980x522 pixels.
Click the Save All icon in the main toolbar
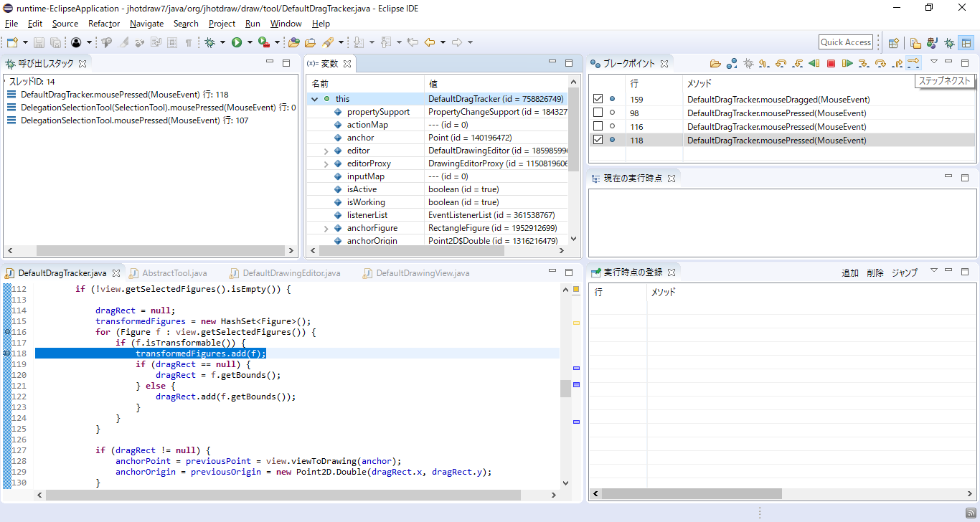pyautogui.click(x=55, y=43)
